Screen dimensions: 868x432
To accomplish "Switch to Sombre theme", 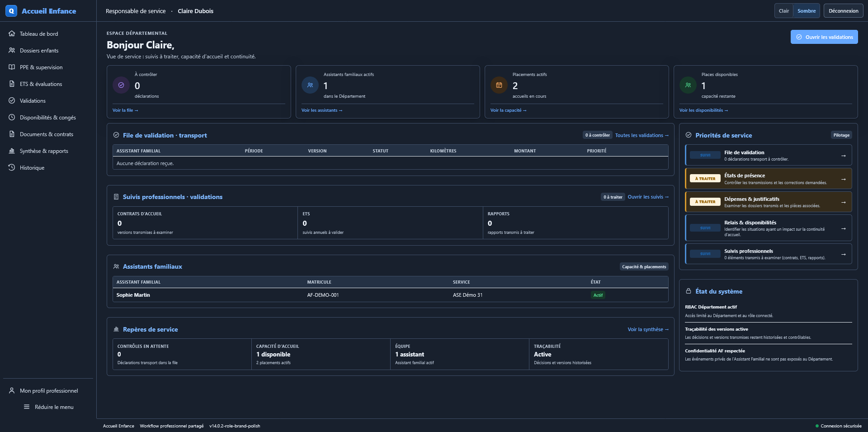I will [807, 11].
